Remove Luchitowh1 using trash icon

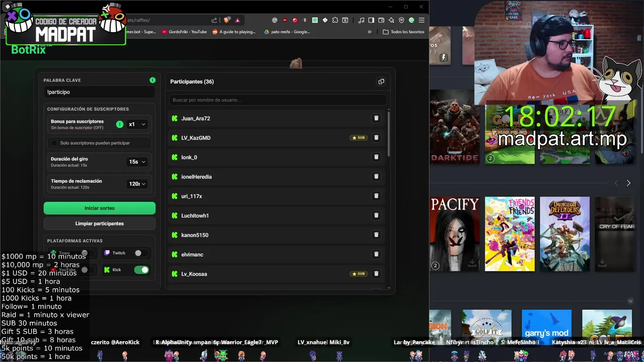click(376, 215)
